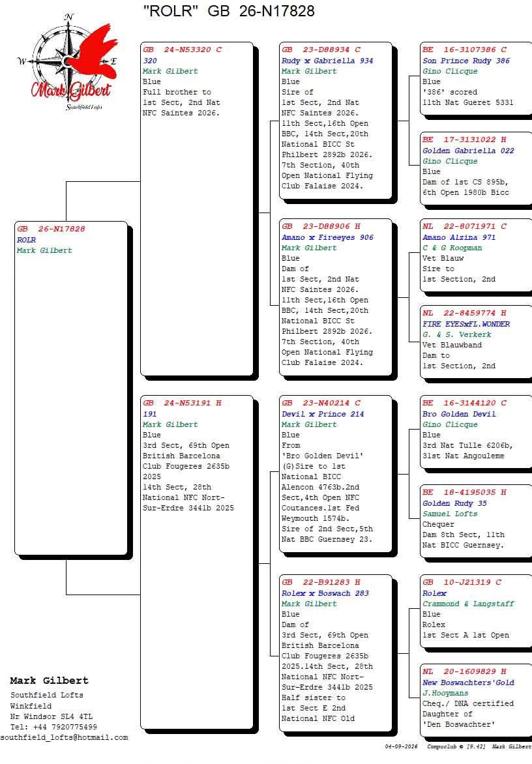Image resolution: width=532 pixels, height=764 pixels.
Task: Click the phone number +44 7920775499
Action: point(65,727)
